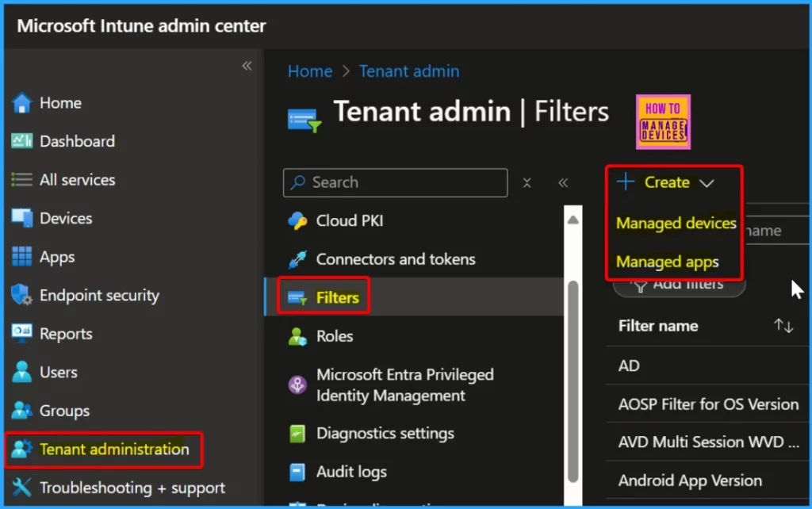The height and width of the screenshot is (509, 812).
Task: Open the Groups section
Action: 64,411
